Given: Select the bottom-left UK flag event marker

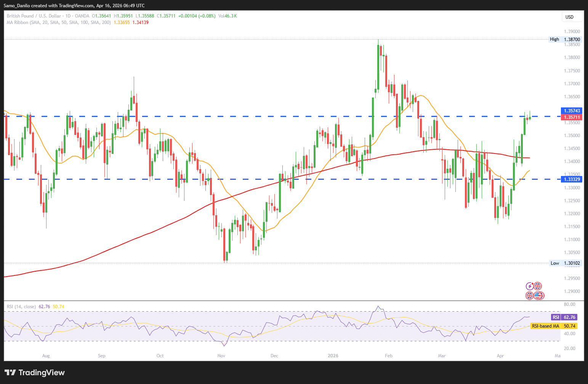Looking at the screenshot, I should point(530,295).
